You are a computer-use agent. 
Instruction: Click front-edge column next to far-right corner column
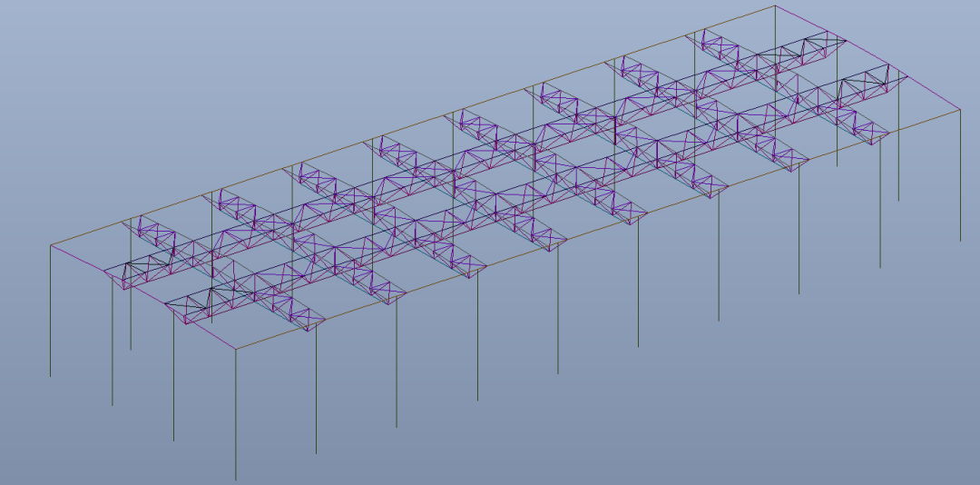[880, 209]
